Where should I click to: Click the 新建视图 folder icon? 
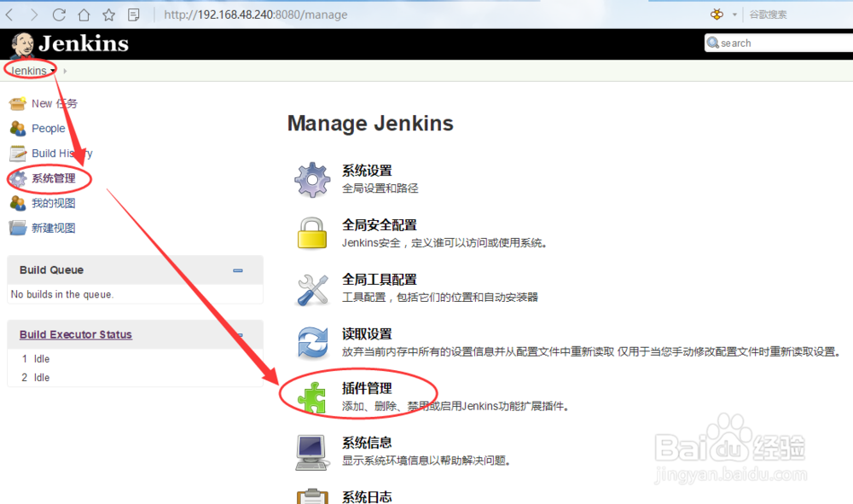(17, 228)
